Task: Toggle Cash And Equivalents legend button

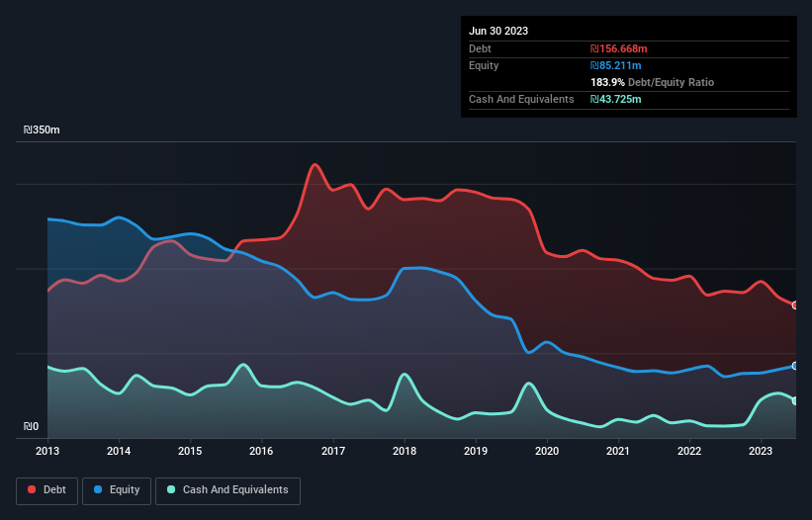Action: [x=227, y=490]
